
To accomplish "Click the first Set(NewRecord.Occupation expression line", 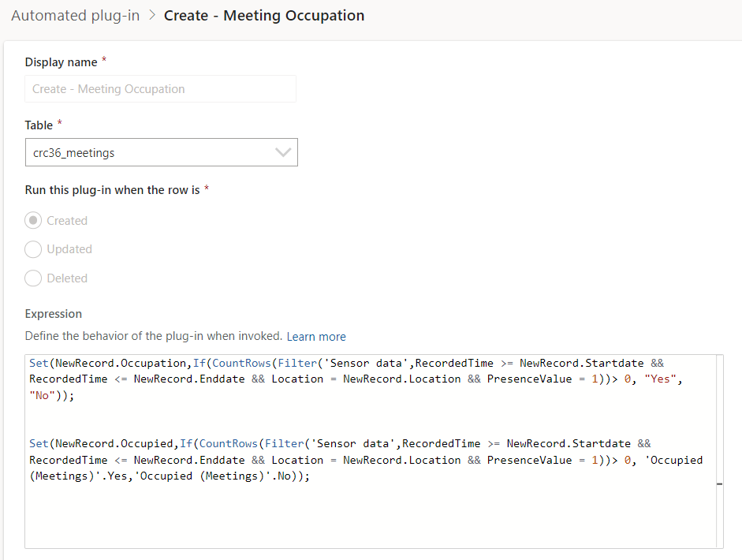I will [x=346, y=363].
